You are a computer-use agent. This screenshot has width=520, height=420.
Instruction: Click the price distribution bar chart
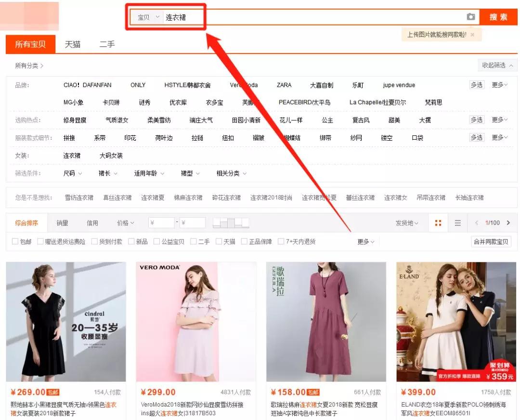(x=231, y=223)
